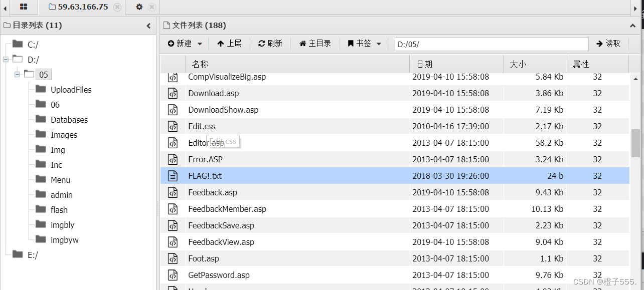
Task: Close the 59.63.166.75 tab
Action: (117, 7)
